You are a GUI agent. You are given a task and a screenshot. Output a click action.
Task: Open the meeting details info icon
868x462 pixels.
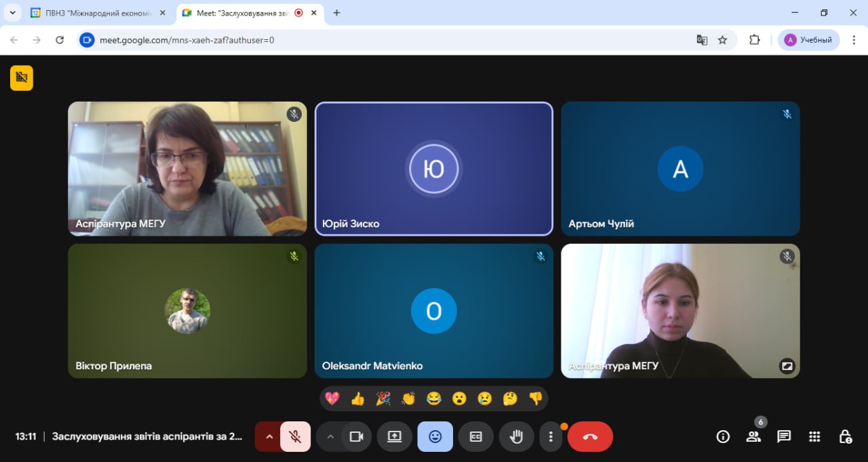click(x=723, y=436)
